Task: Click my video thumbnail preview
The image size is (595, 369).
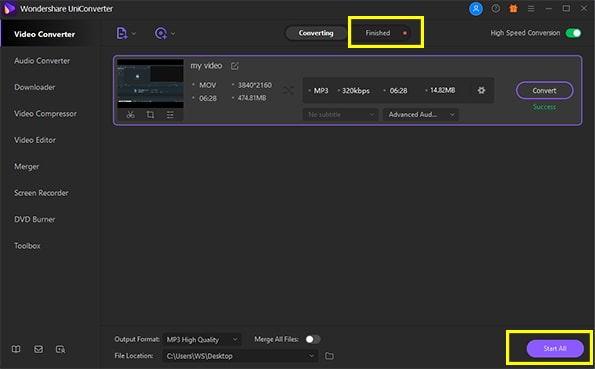Action: point(150,84)
